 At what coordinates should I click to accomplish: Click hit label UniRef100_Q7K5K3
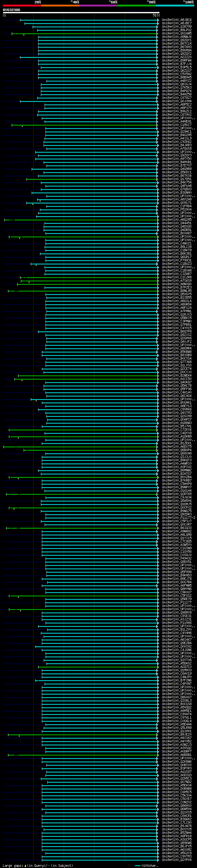pos(177,88)
